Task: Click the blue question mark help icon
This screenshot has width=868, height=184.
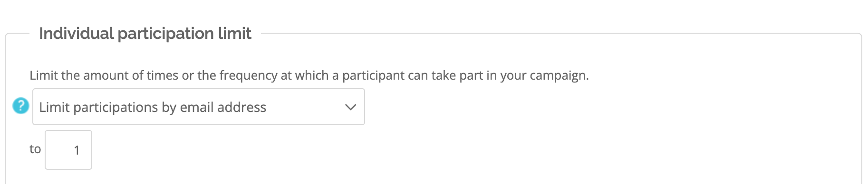Action: (x=21, y=106)
